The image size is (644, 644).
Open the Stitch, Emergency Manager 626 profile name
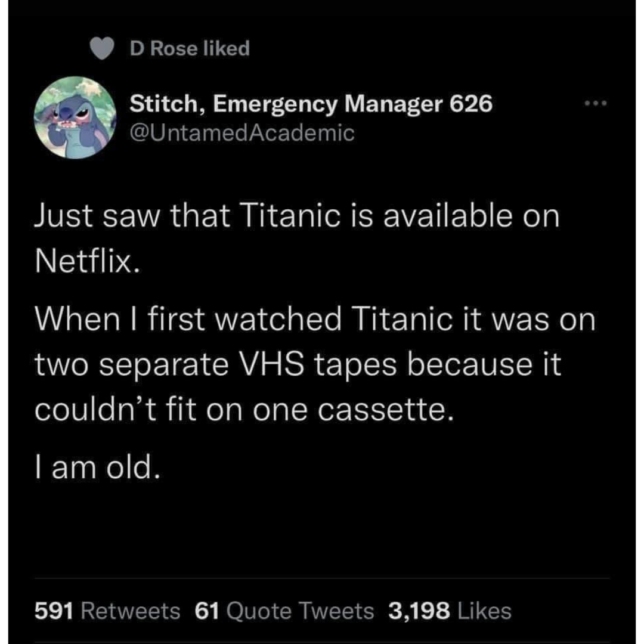310,104
